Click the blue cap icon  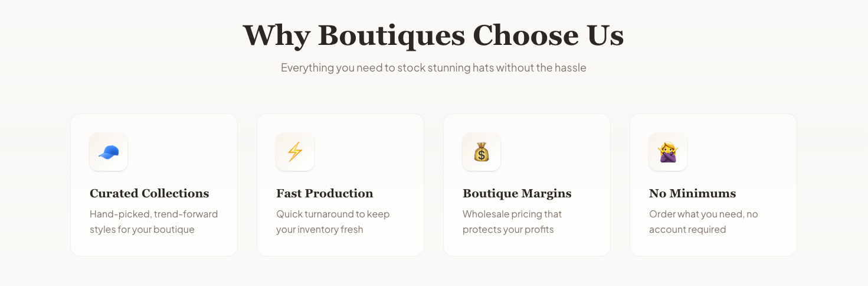click(x=109, y=152)
